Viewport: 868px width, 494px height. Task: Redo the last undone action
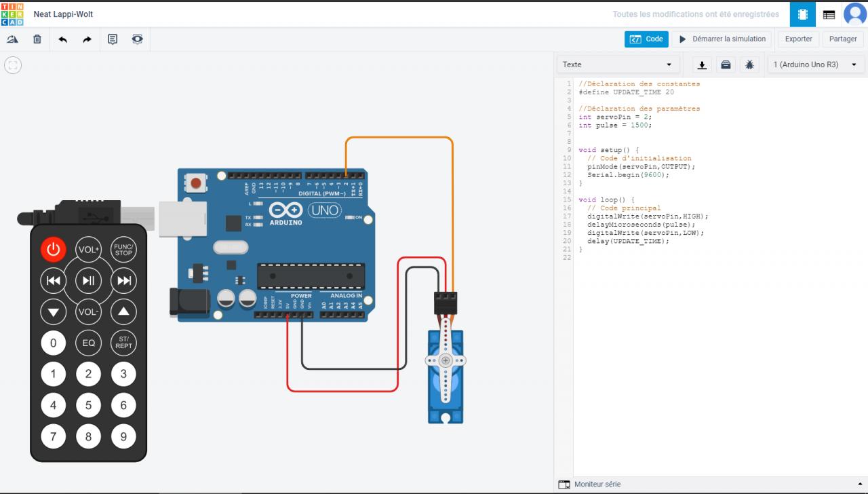(87, 39)
